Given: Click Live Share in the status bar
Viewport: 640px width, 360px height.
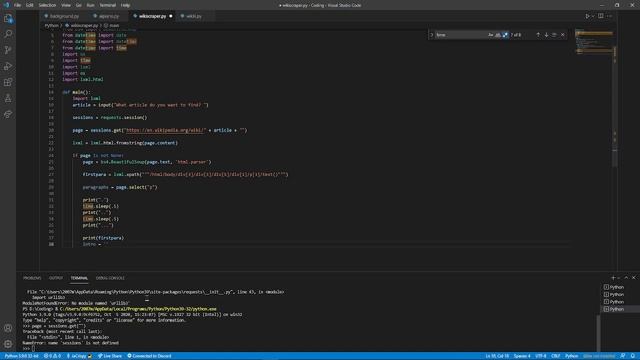Looking at the screenshot, I should click(110, 356).
